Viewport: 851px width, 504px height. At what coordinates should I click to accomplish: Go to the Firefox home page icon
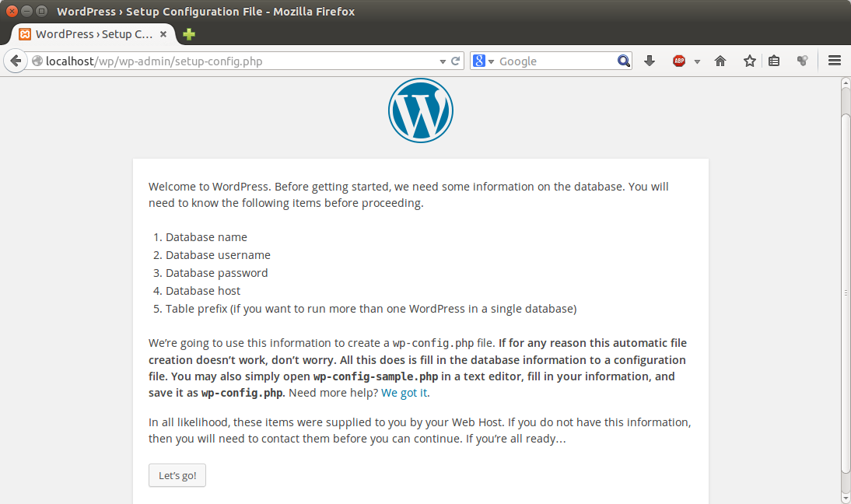tap(720, 61)
